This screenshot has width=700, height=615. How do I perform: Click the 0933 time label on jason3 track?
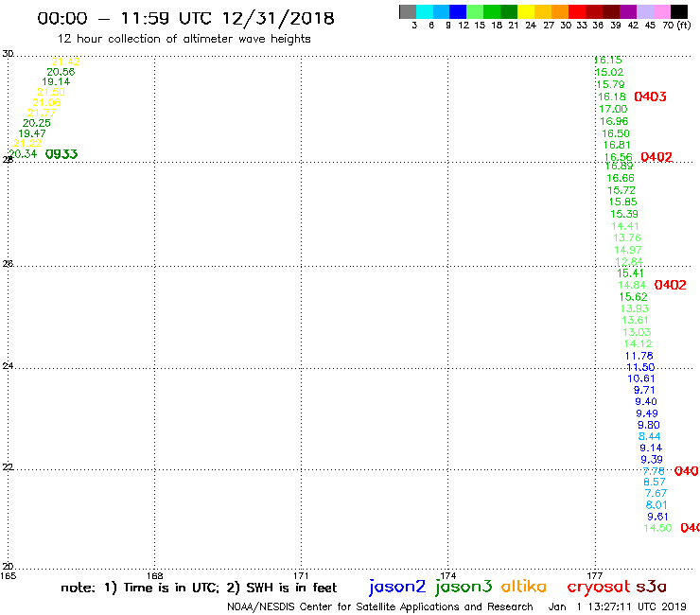click(61, 154)
